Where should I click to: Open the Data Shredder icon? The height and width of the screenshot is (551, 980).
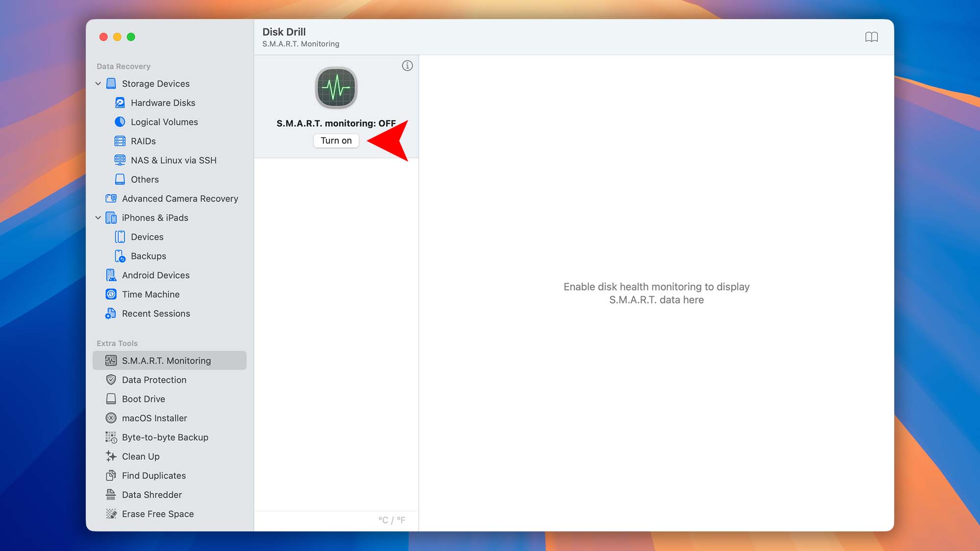111,495
